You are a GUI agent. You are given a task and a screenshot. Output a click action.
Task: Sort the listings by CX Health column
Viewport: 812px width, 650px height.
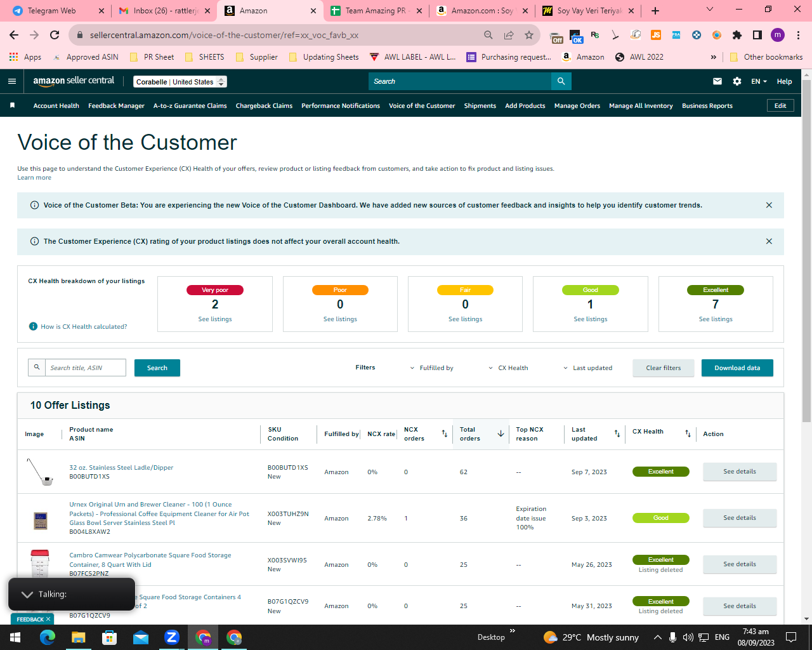[688, 434]
